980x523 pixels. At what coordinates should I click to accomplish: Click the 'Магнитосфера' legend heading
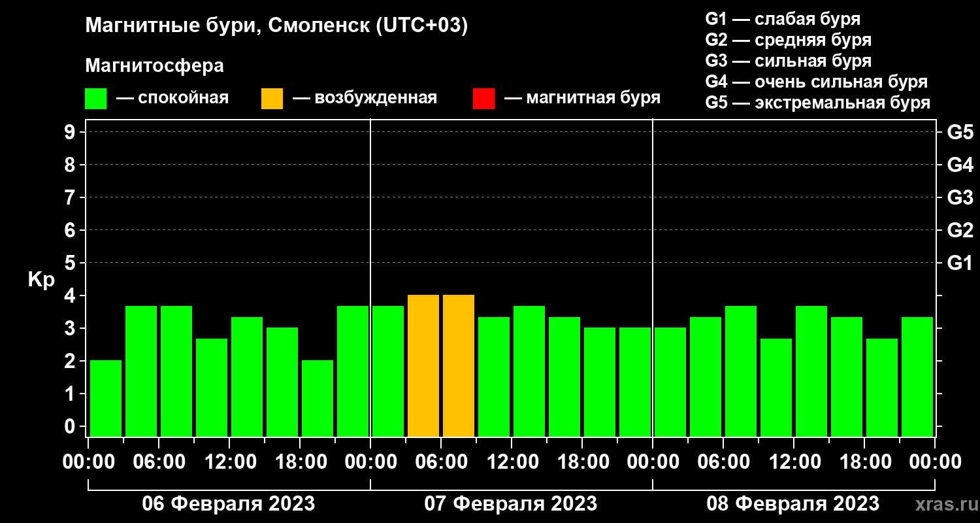(155, 66)
